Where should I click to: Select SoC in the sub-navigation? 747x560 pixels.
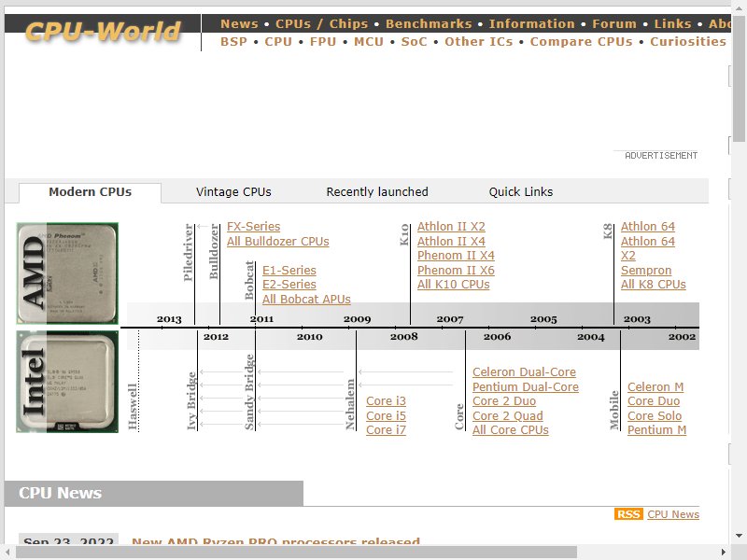[414, 42]
